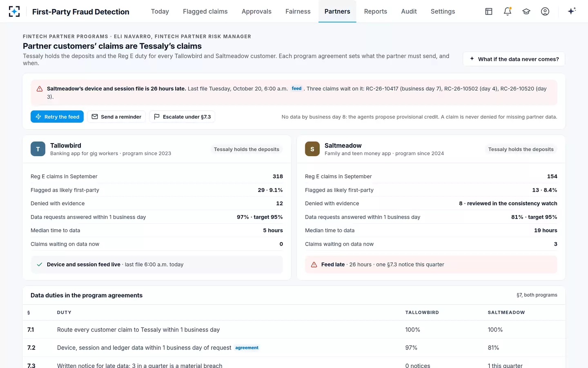The height and width of the screenshot is (368, 588).
Task: Click the Saltmeadow partner name heading
Action: 343,146
